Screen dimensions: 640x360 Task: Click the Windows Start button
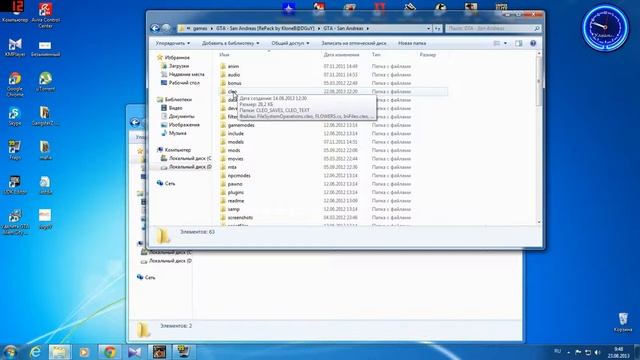click(10, 352)
